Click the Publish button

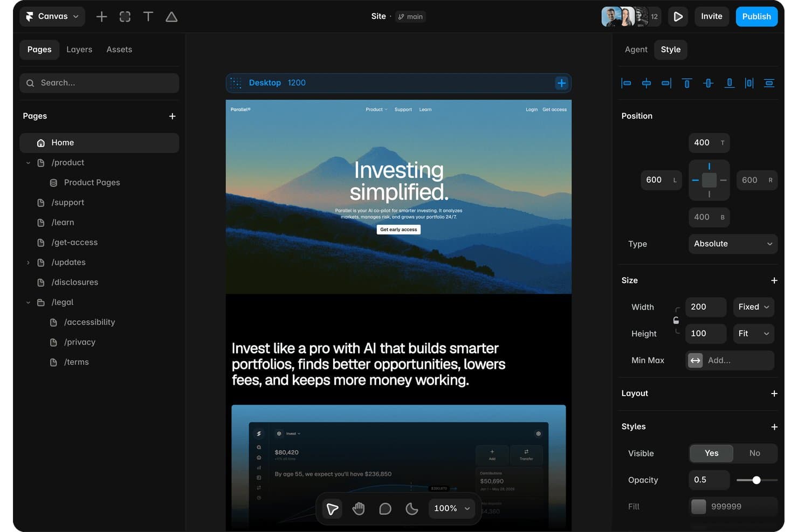coord(756,17)
